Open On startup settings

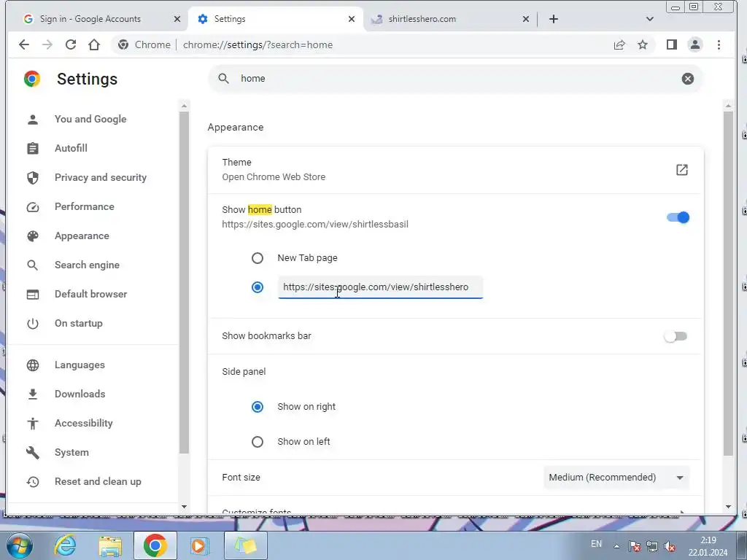pyautogui.click(x=79, y=323)
